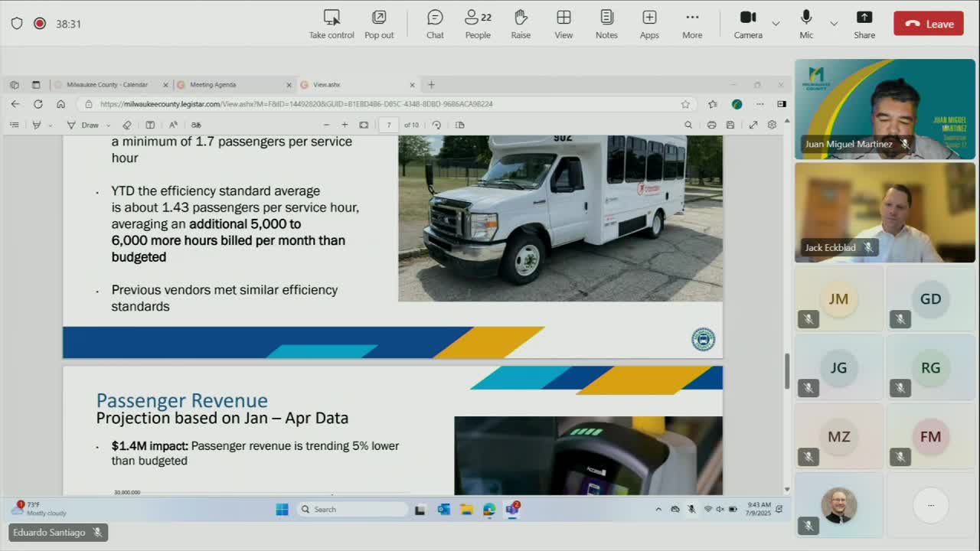Rotate the PDF page
Screen dimensions: 980x551
[436, 125]
